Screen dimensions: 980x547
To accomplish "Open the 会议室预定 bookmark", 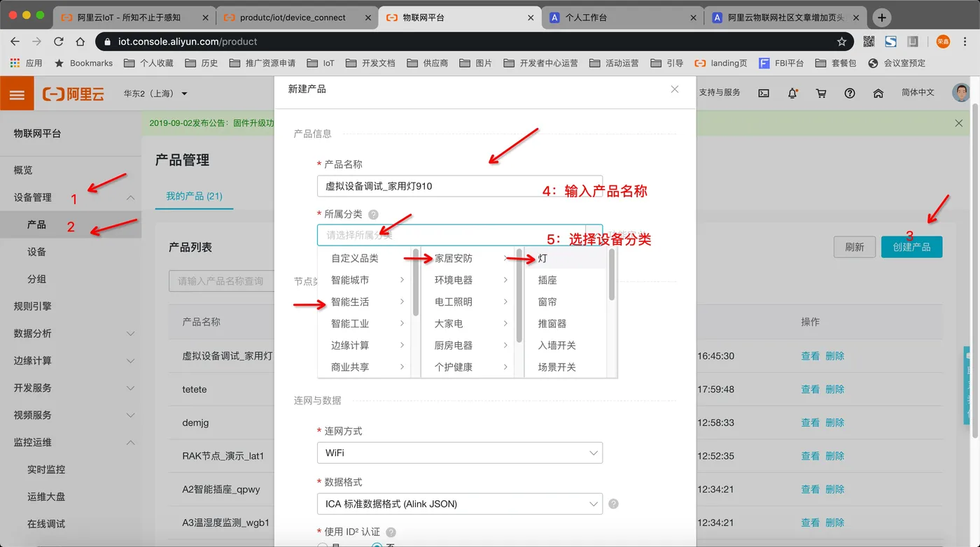I will [897, 63].
